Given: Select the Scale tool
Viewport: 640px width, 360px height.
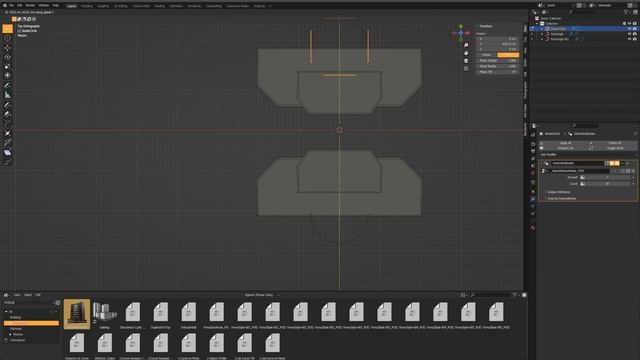Looking at the screenshot, I should pyautogui.click(x=7, y=67).
